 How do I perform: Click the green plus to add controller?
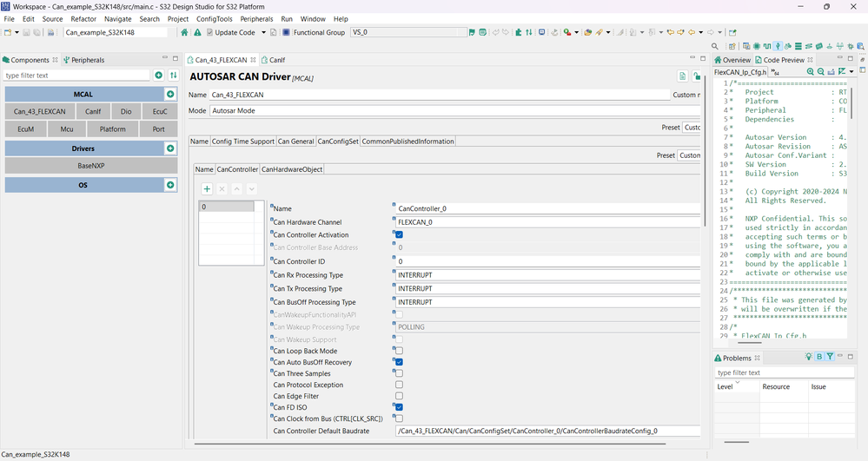point(207,188)
